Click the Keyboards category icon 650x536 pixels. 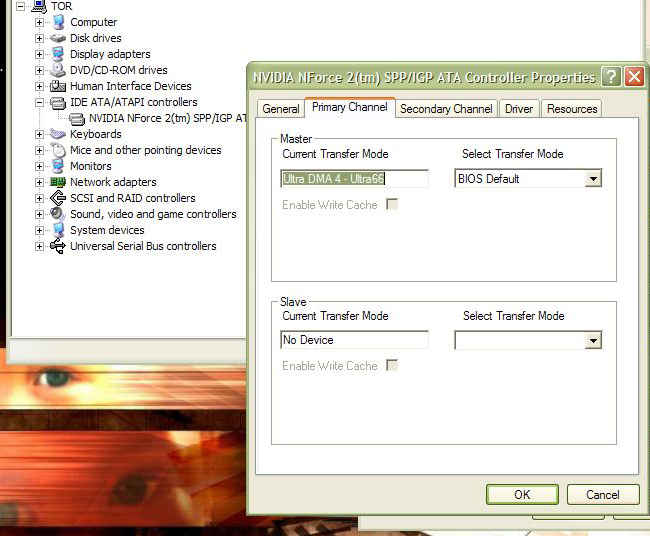(x=58, y=134)
